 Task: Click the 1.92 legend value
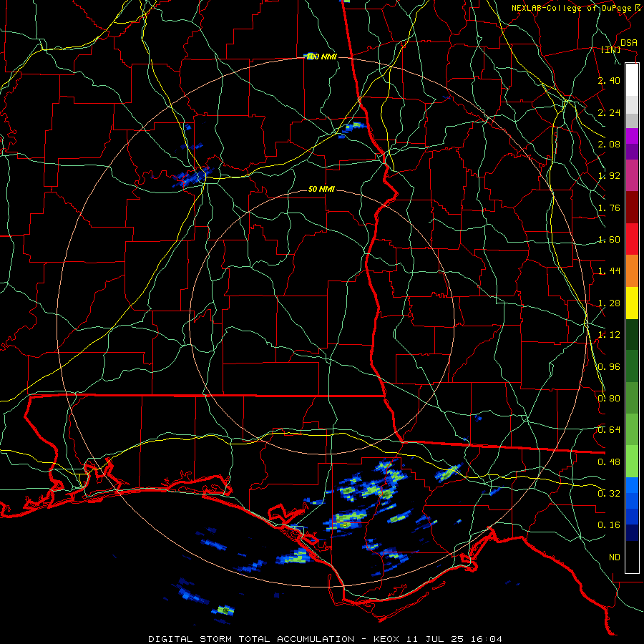point(609,176)
